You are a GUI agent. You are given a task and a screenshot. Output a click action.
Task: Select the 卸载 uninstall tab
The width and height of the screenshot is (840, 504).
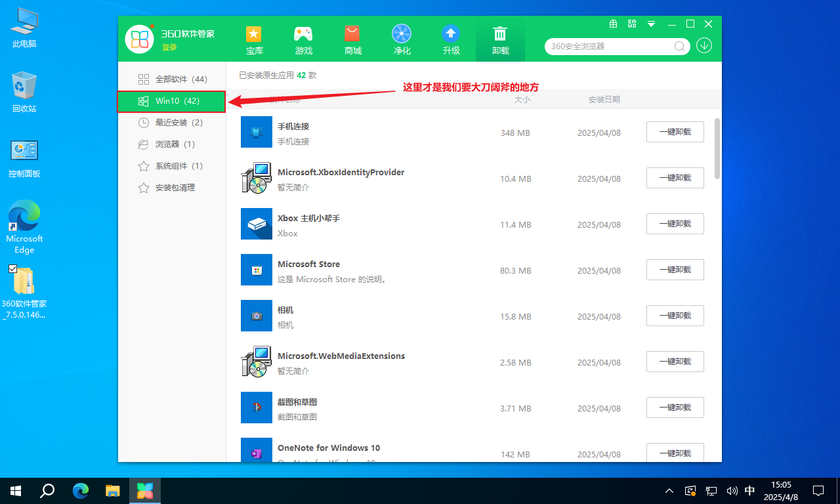pyautogui.click(x=500, y=40)
